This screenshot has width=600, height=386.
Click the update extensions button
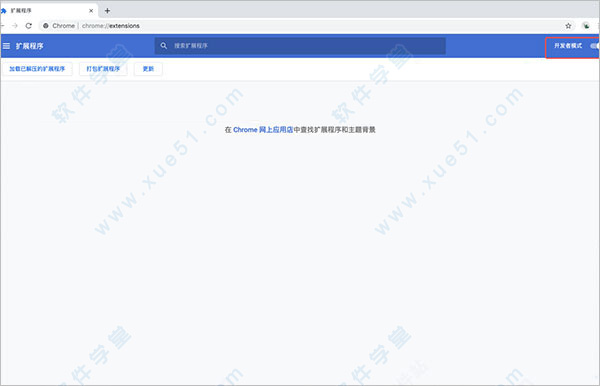[148, 69]
